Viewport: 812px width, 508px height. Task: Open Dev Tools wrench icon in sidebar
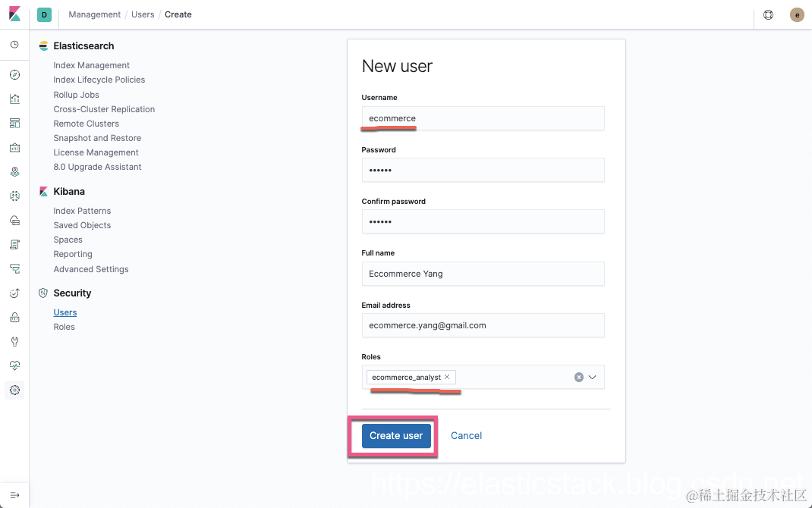click(x=14, y=341)
